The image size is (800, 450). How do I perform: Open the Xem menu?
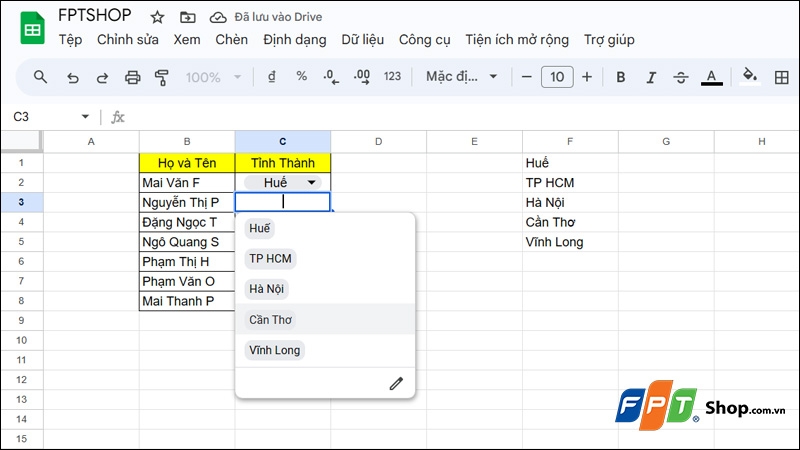click(187, 40)
